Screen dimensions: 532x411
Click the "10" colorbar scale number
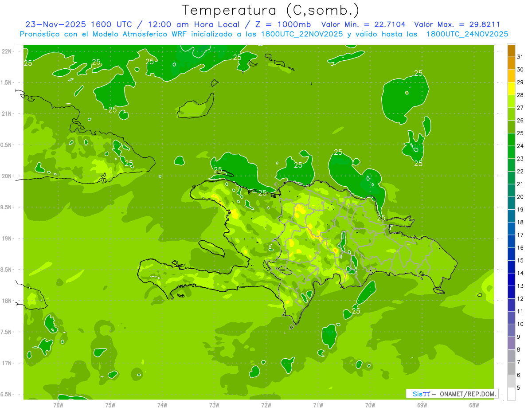[520, 324]
